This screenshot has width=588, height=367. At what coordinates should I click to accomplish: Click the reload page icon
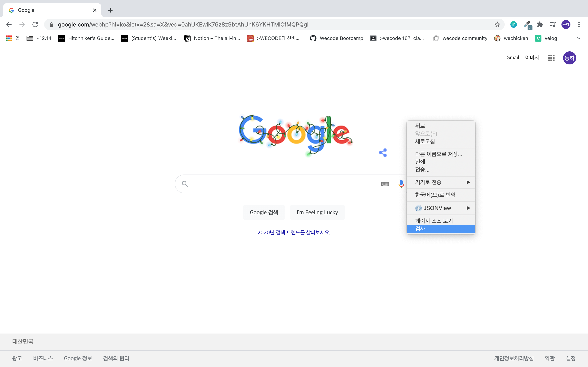pos(35,24)
